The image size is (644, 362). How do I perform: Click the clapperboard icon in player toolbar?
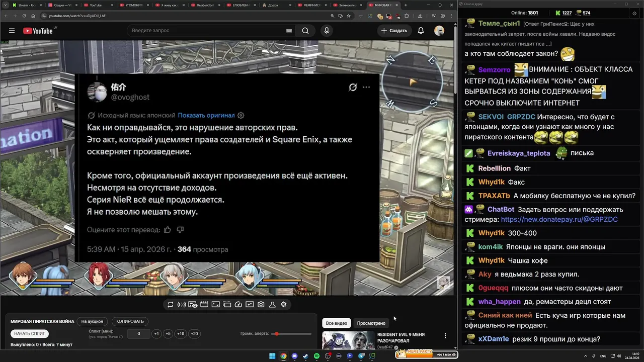(204, 305)
